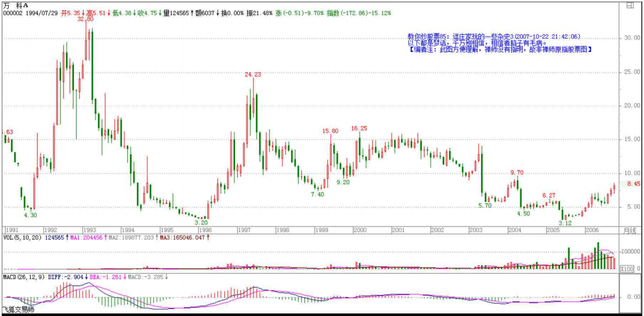This screenshot has width=644, height=316.
Task: Click the 32.80 peak price label
Action: (x=85, y=19)
